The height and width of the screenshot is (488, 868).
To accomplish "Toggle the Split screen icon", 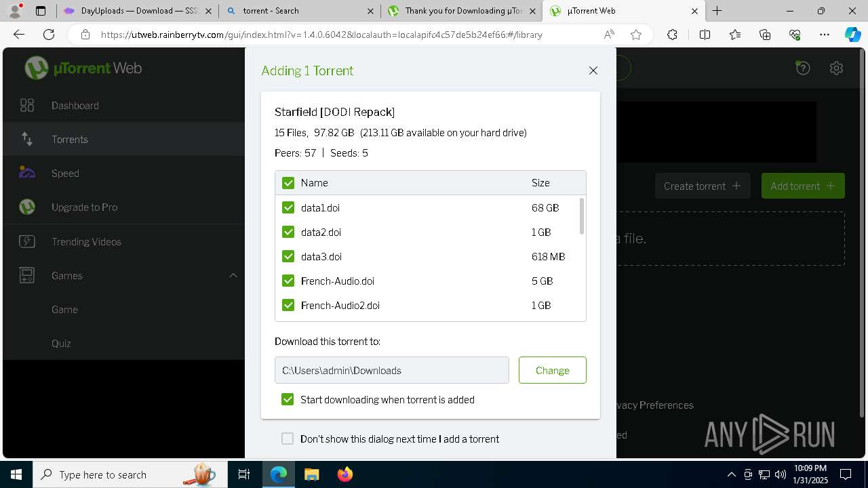I will 705,35.
